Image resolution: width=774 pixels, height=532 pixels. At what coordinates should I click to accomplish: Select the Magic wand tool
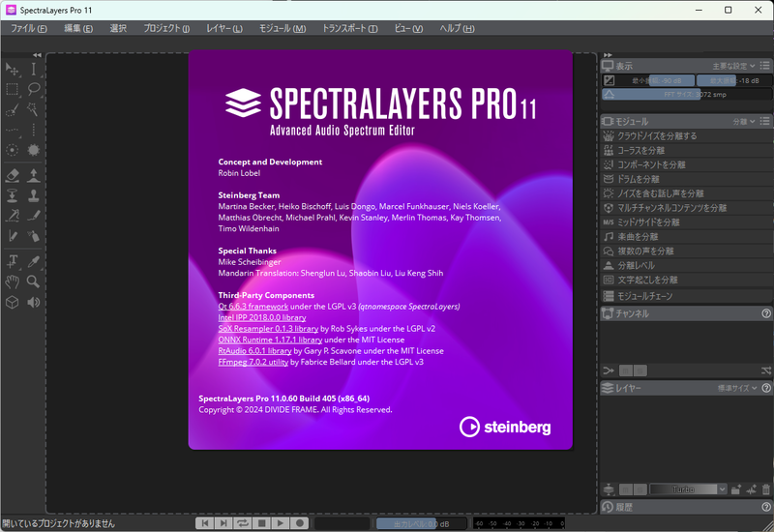(34, 109)
